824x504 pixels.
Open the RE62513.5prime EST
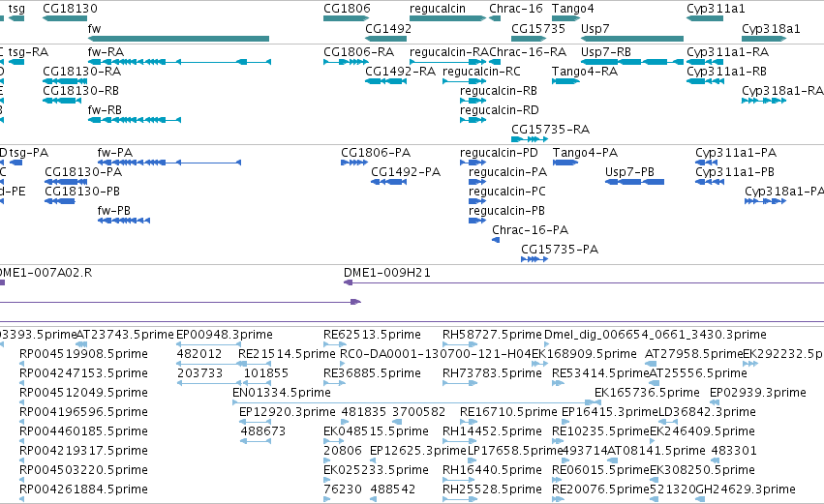coord(335,344)
